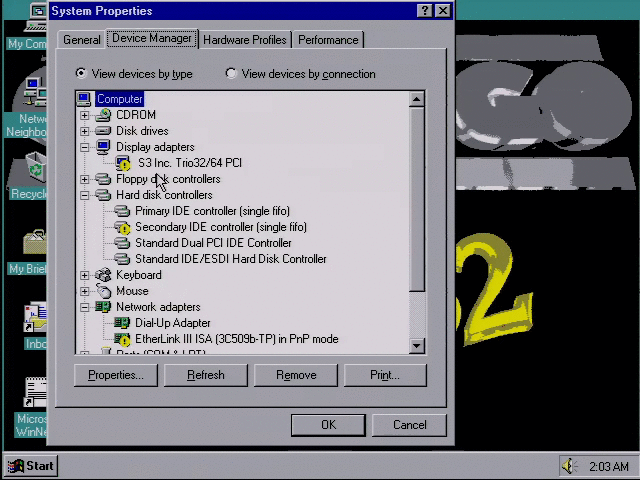Collapse the Hard disk controllers branch
Screen dimensions: 640x480
pyautogui.click(x=84, y=195)
